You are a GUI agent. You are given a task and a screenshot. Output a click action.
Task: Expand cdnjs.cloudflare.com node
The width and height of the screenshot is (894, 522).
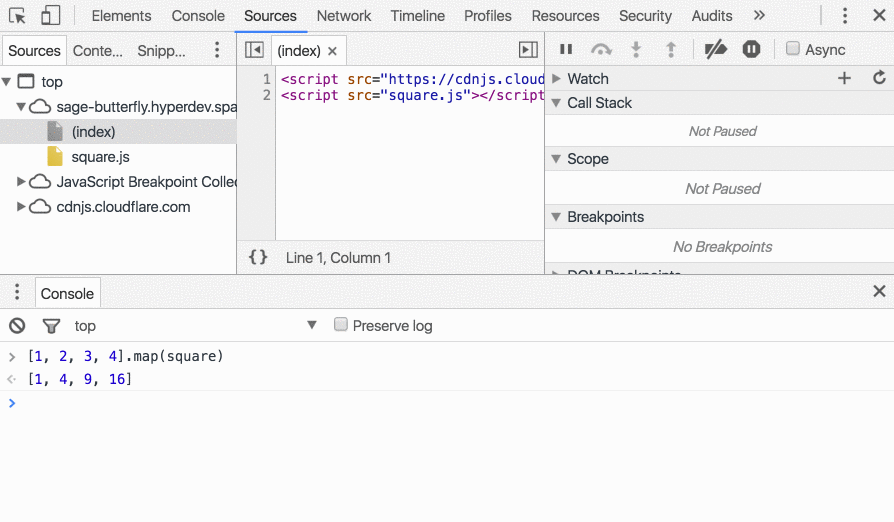click(21, 207)
